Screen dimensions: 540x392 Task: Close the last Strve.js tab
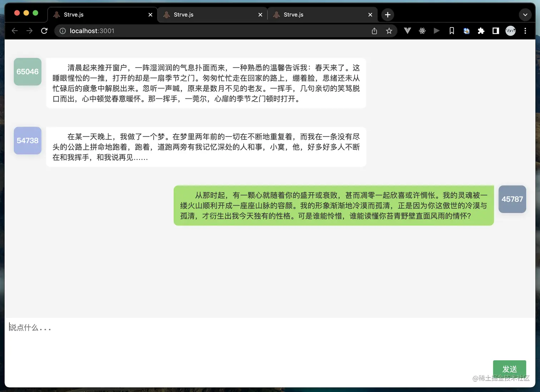point(370,15)
